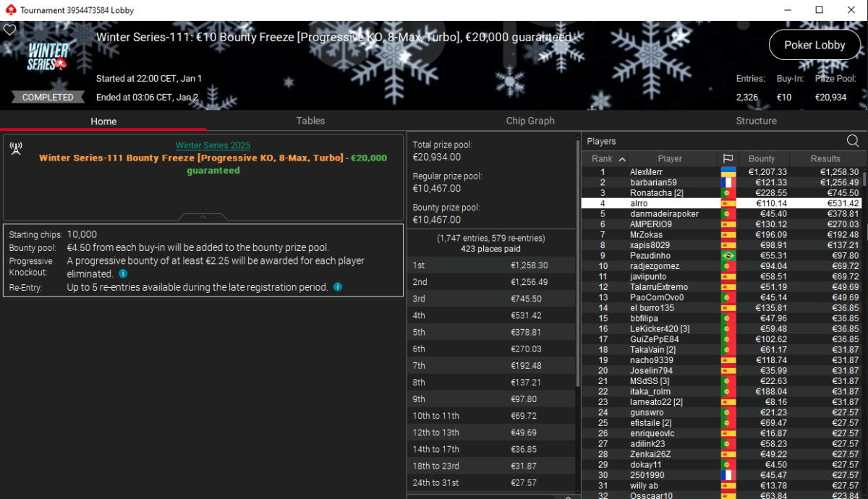This screenshot has height=499, width=868.
Task: Open the Winter Series 2025 link
Action: pos(213,145)
